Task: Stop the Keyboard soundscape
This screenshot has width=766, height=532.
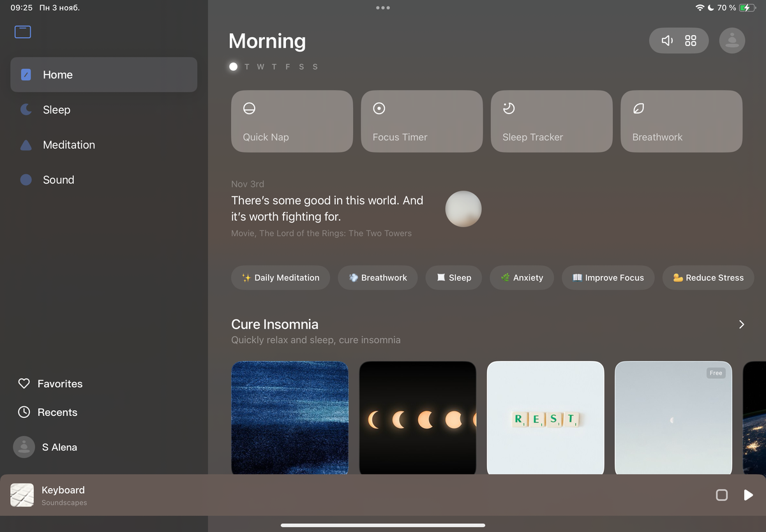Action: 722,495
